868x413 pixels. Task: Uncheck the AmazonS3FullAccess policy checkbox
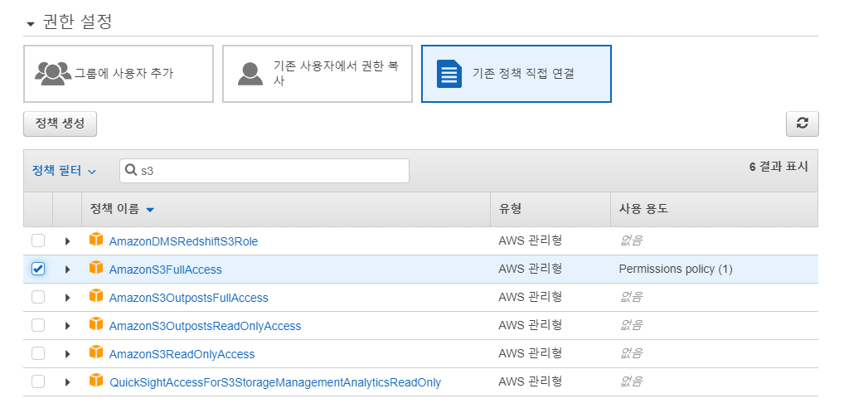click(37, 269)
